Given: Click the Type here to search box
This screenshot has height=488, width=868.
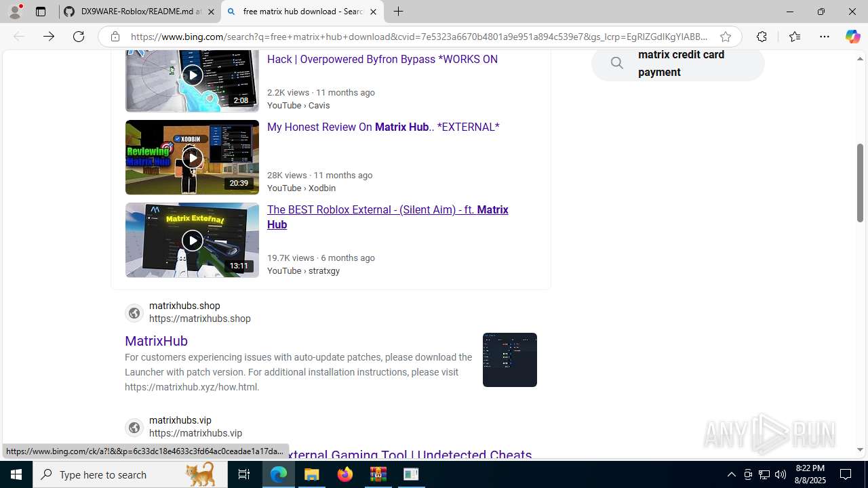Looking at the screenshot, I should pyautogui.click(x=130, y=474).
